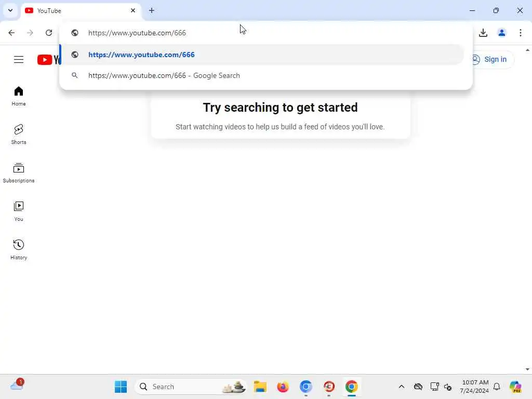Expand the tab search dropdown arrow
Viewport: 532px width, 399px height.
click(x=10, y=10)
